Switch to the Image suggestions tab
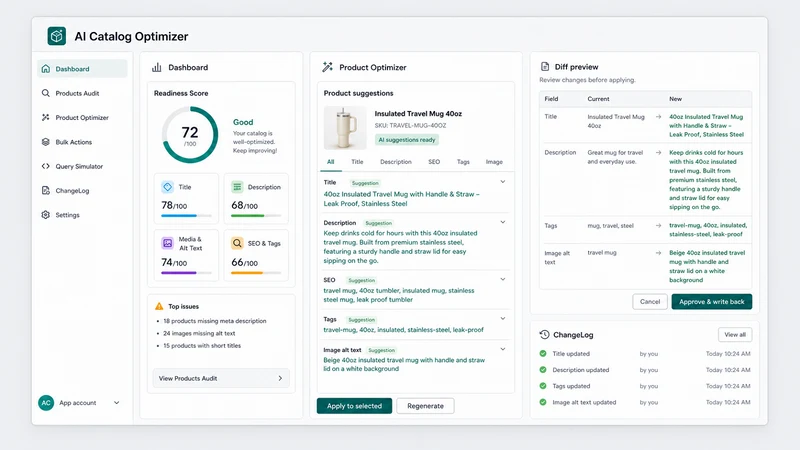800x450 pixels. (x=494, y=162)
